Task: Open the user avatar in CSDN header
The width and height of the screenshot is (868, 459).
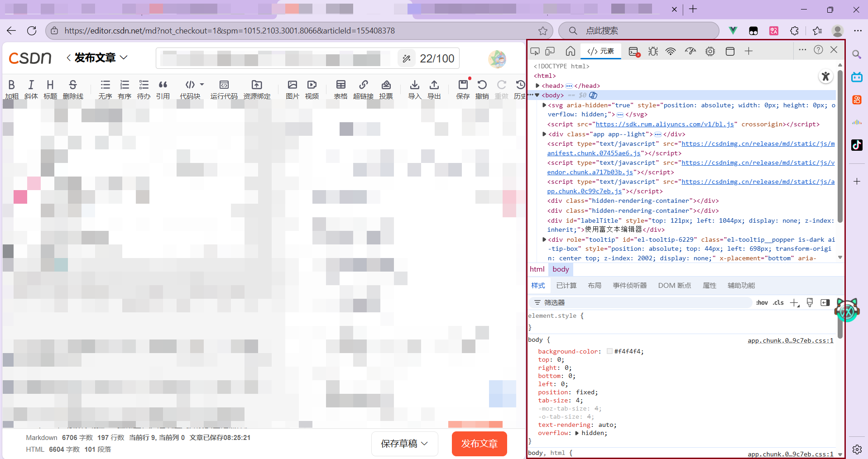Action: pos(497,59)
